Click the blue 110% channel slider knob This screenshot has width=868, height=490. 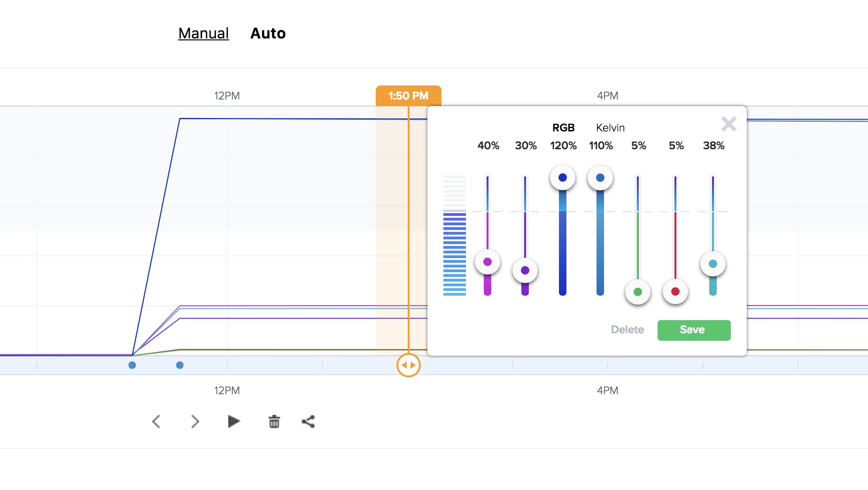coord(600,177)
